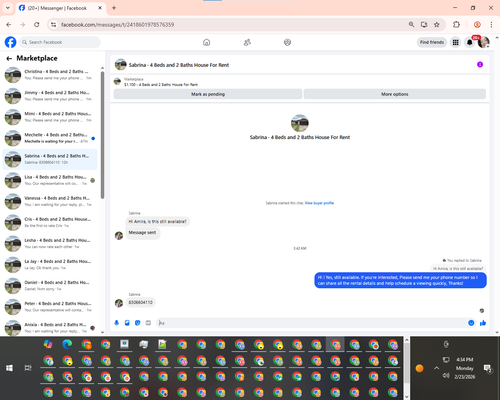Choose a GIF from the composer
The height and width of the screenshot is (400, 500).
(148, 323)
